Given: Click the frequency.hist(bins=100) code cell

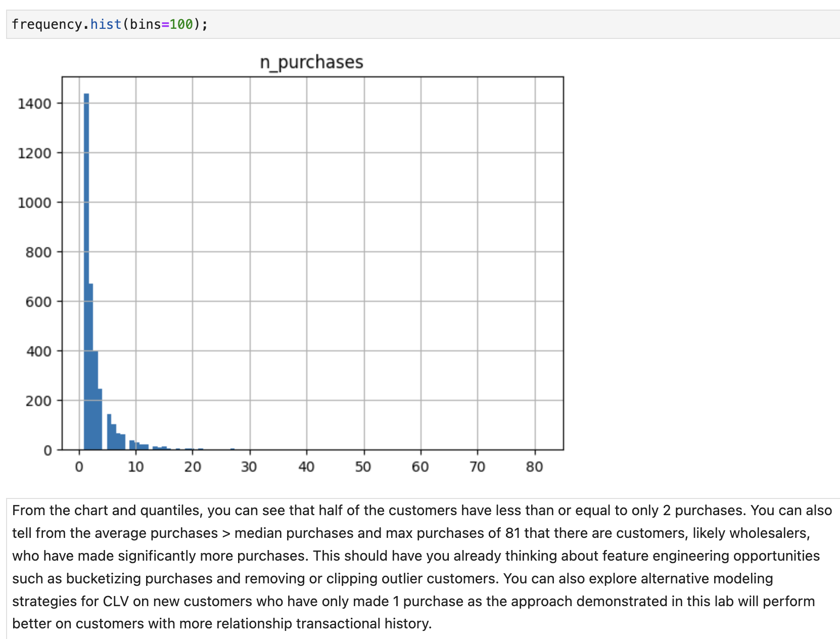Looking at the screenshot, I should tap(423, 24).
